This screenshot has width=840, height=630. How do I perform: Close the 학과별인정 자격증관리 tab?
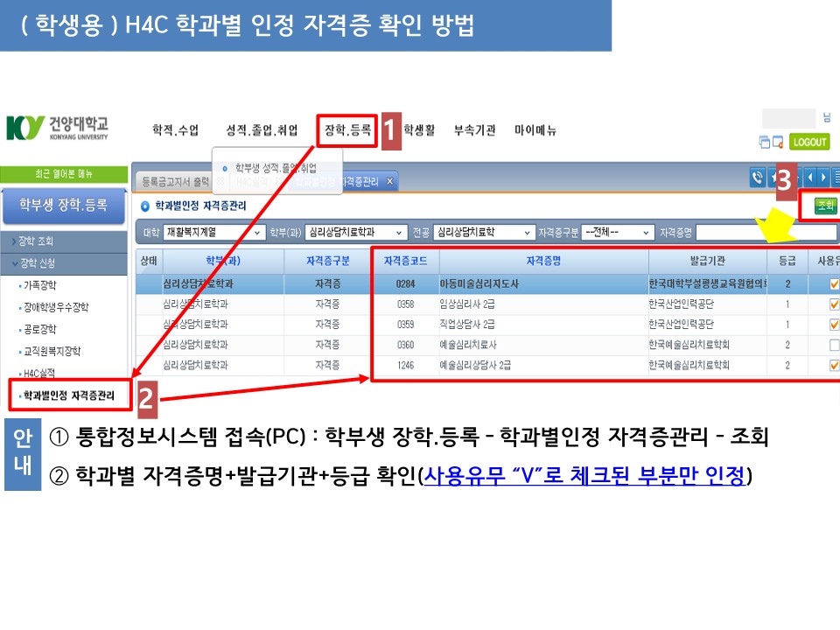(x=389, y=181)
